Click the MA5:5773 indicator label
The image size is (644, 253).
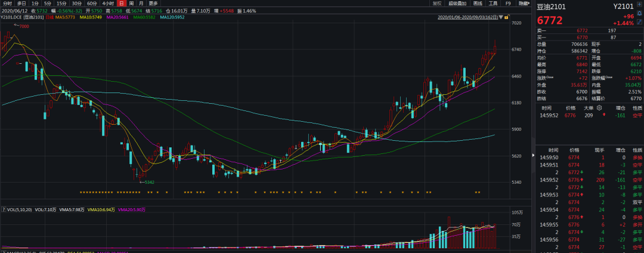[x=66, y=17]
